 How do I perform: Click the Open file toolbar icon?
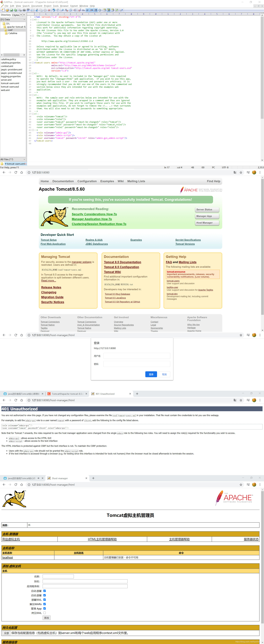pyautogui.click(x=7, y=10)
